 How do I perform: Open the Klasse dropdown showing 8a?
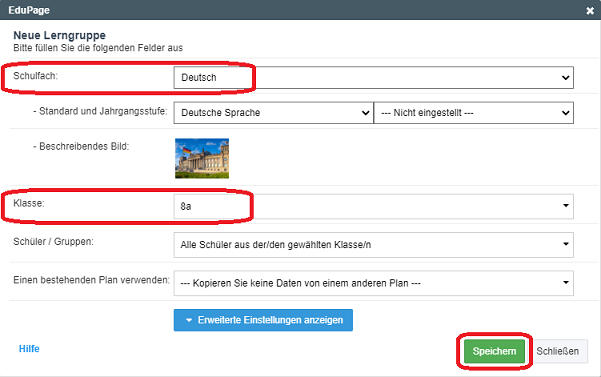coord(373,206)
